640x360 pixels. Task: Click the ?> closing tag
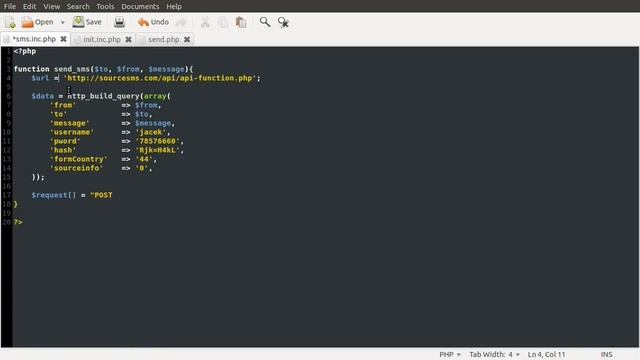[x=18, y=222]
